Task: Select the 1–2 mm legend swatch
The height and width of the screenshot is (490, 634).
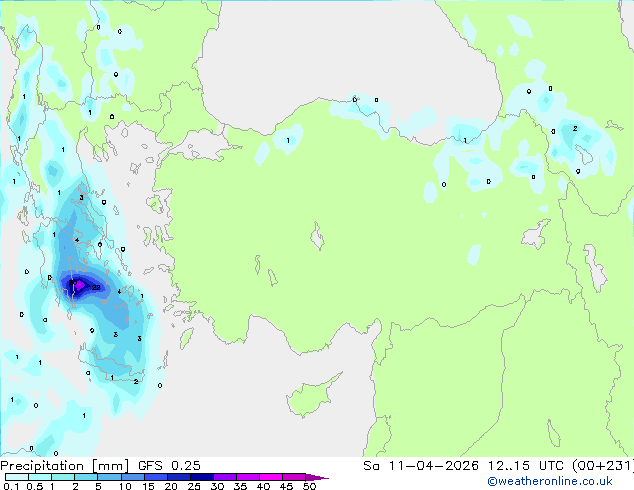Action: click(x=63, y=477)
